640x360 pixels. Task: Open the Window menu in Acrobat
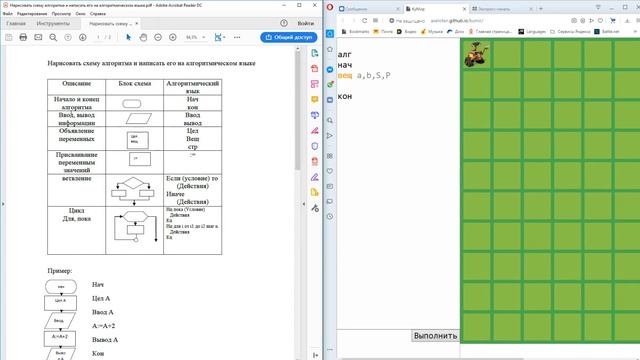click(x=80, y=13)
